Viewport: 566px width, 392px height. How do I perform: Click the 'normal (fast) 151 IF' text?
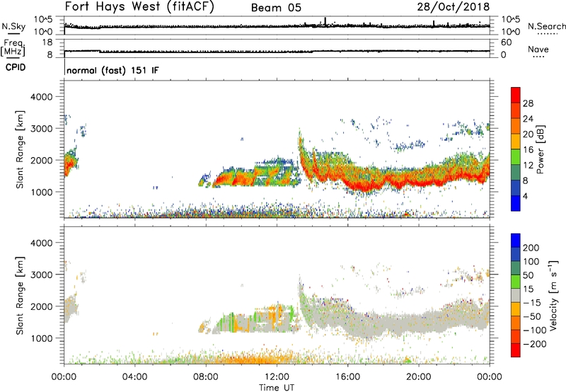click(x=112, y=70)
